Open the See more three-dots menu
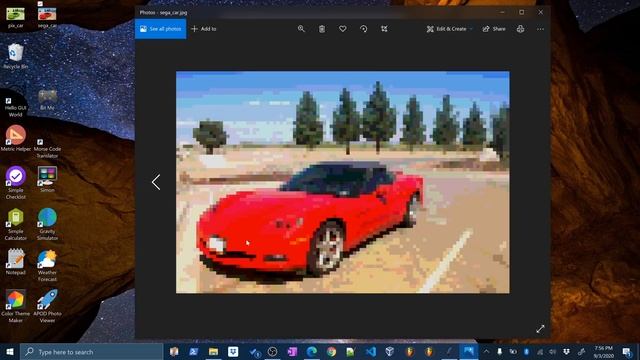The width and height of the screenshot is (640, 360). point(540,29)
